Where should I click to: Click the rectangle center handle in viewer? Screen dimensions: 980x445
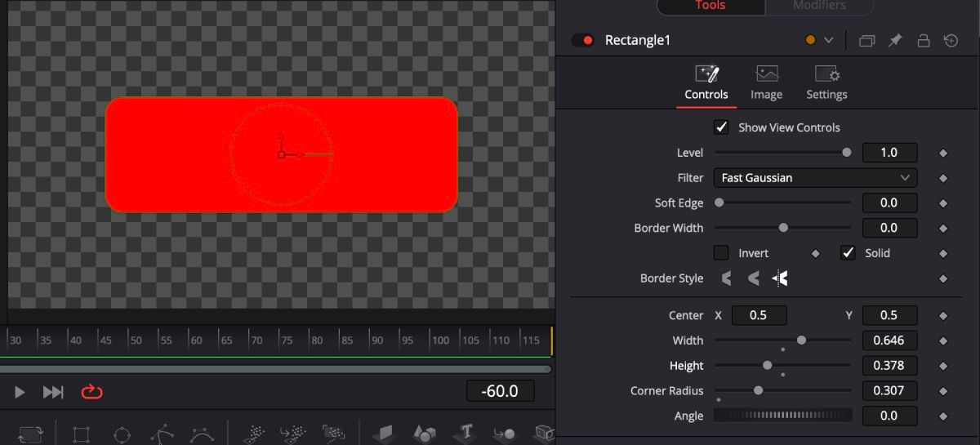pos(281,154)
